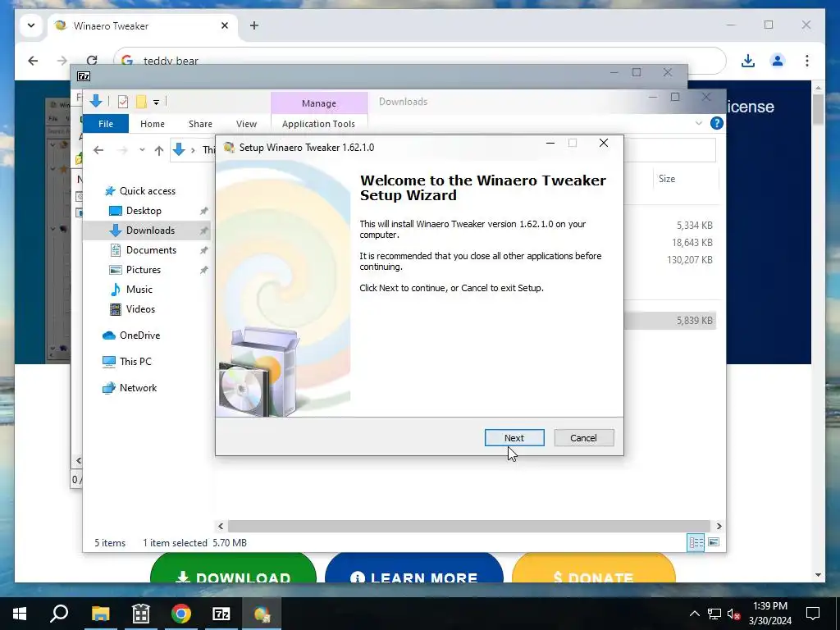Click Next in the Winaero Tweaker setup
This screenshot has width=840, height=630.
[514, 438]
